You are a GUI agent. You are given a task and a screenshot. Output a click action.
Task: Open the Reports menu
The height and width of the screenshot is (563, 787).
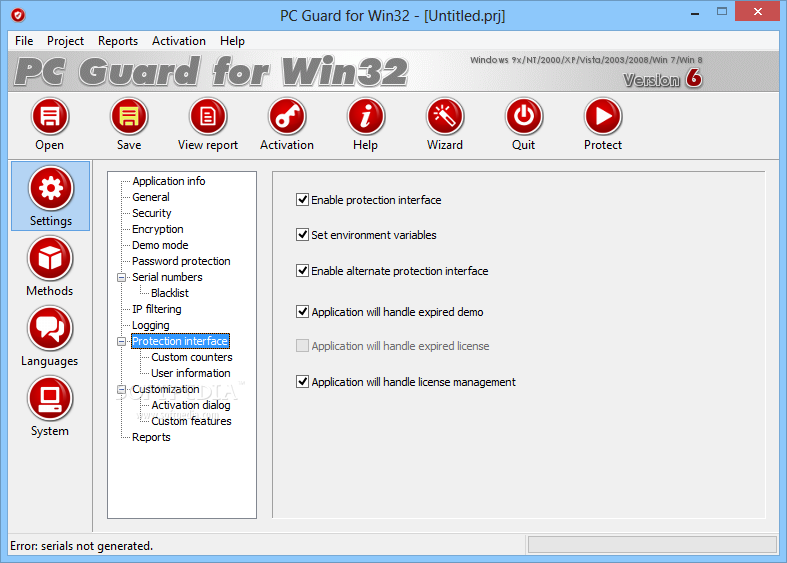118,41
